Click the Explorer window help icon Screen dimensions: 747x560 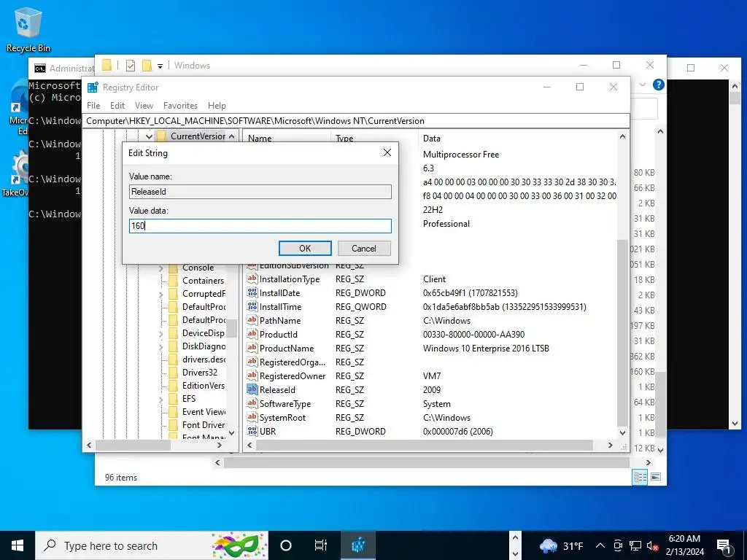[x=659, y=85]
